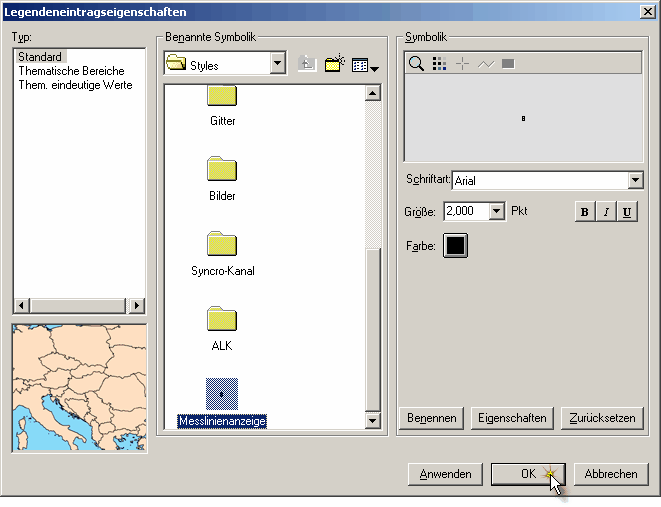Click the magnifier icon in Symbolik toolbar
The image size is (661, 507).
click(x=416, y=64)
